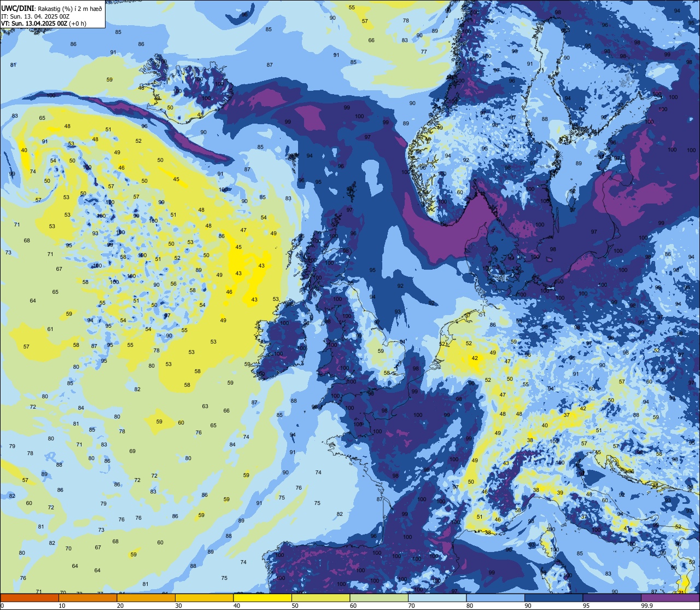700x610 pixels.
Task: Click legend scale label '90'
Action: click(x=528, y=606)
